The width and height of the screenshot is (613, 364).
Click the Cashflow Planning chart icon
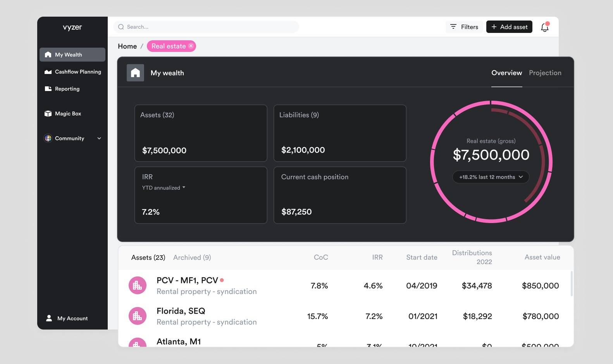tap(48, 72)
